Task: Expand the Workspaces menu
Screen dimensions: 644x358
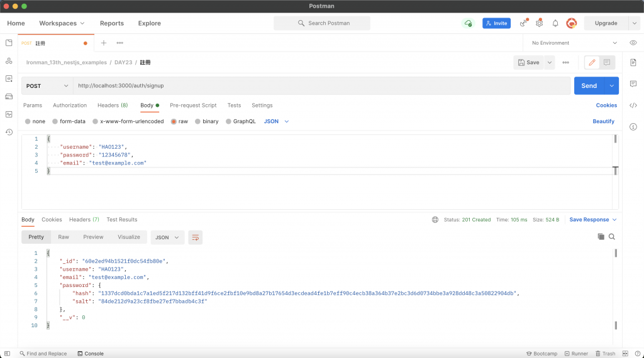Action: coord(62,23)
